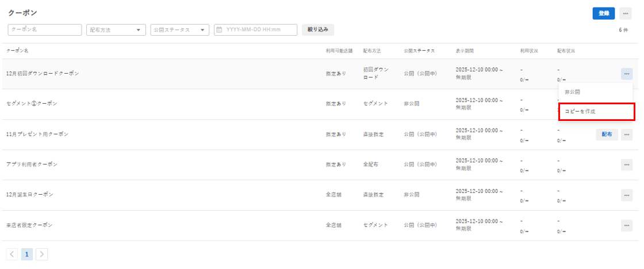Open more-options for 来店者限定クーポン row
The image size is (644, 269).
627,225
